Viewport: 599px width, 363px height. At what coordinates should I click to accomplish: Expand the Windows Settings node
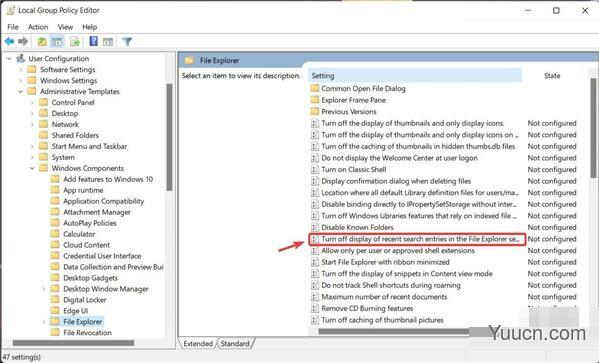click(x=21, y=81)
